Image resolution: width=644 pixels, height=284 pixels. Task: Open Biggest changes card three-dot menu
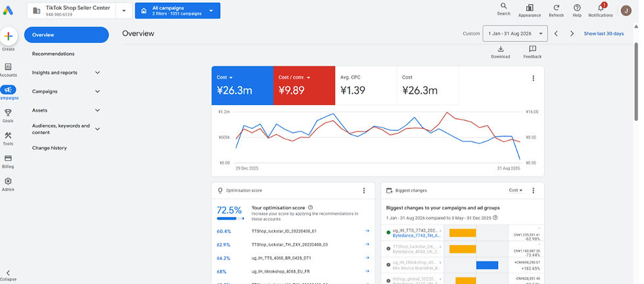click(x=533, y=190)
